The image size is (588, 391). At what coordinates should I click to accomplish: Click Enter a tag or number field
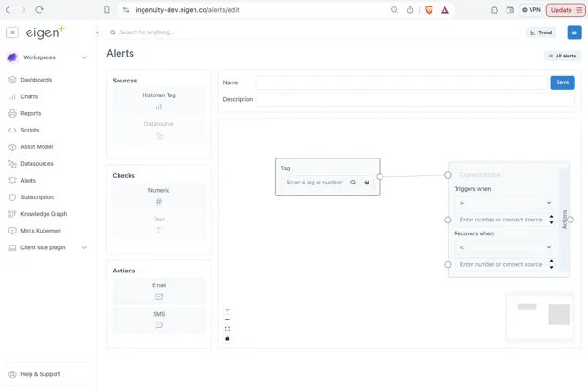[314, 183]
